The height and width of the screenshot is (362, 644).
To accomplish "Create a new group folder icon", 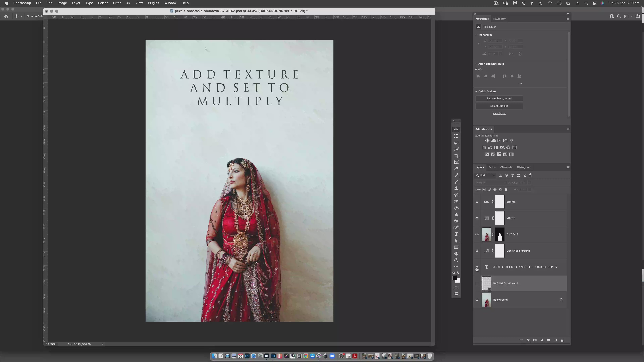I will click(x=549, y=340).
